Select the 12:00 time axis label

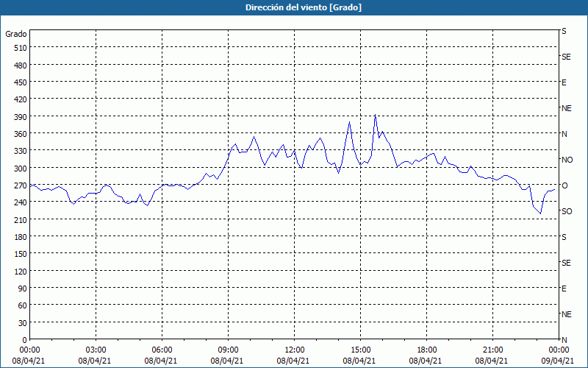point(295,350)
